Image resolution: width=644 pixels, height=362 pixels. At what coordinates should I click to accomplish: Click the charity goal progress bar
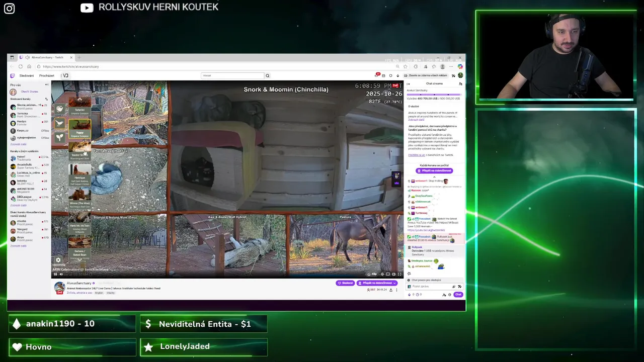pos(434,95)
